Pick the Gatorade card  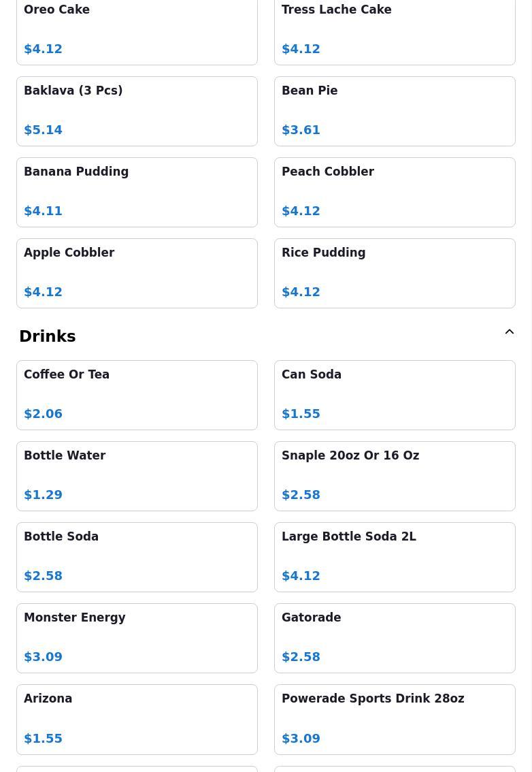tap(395, 638)
